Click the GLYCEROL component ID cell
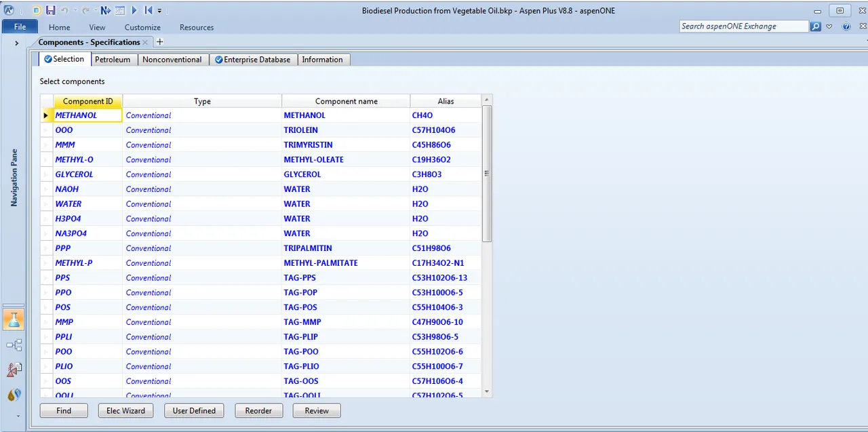This screenshot has height=432, width=868. (x=88, y=174)
